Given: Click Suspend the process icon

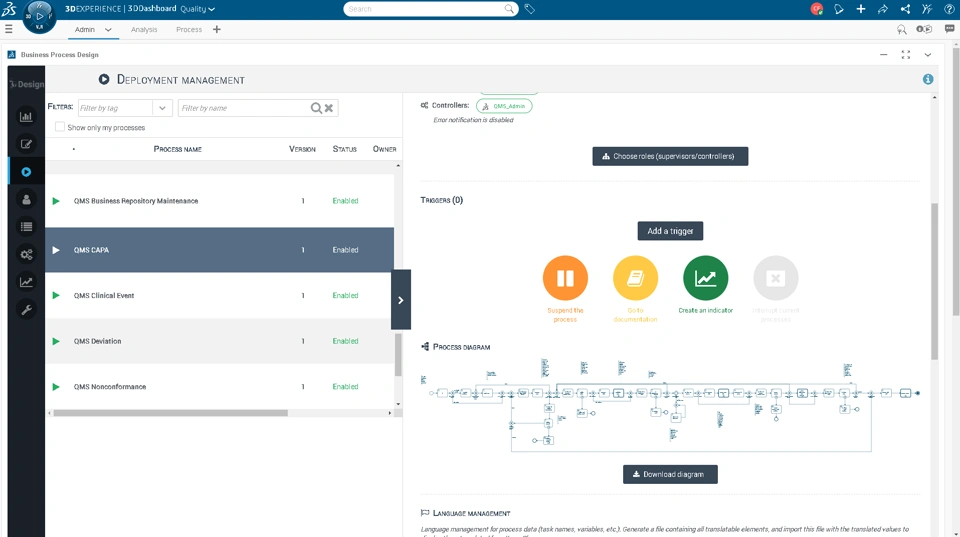Looking at the screenshot, I should (x=565, y=278).
